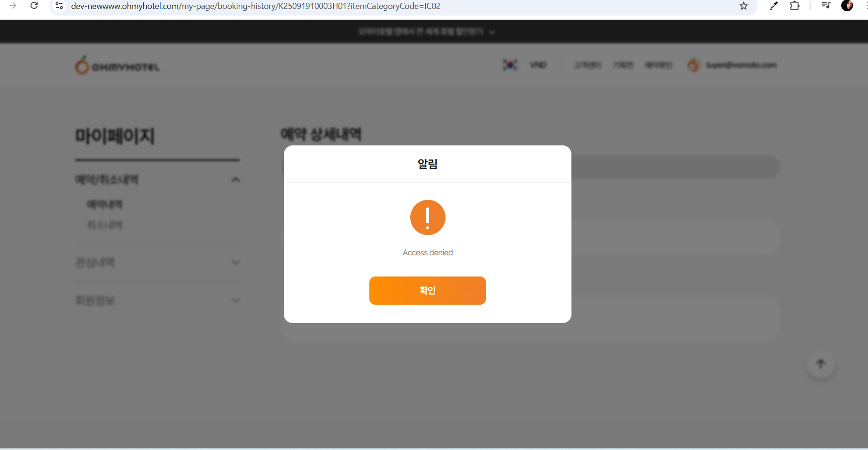This screenshot has height=450, width=868.
Task: Collapse the 예약/취소내역 section chevron
Action: (235, 180)
